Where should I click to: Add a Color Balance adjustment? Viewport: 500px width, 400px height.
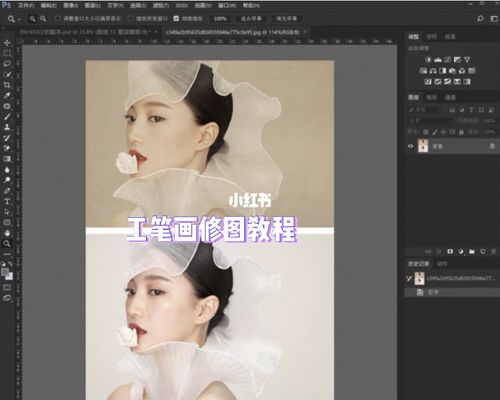[433, 71]
